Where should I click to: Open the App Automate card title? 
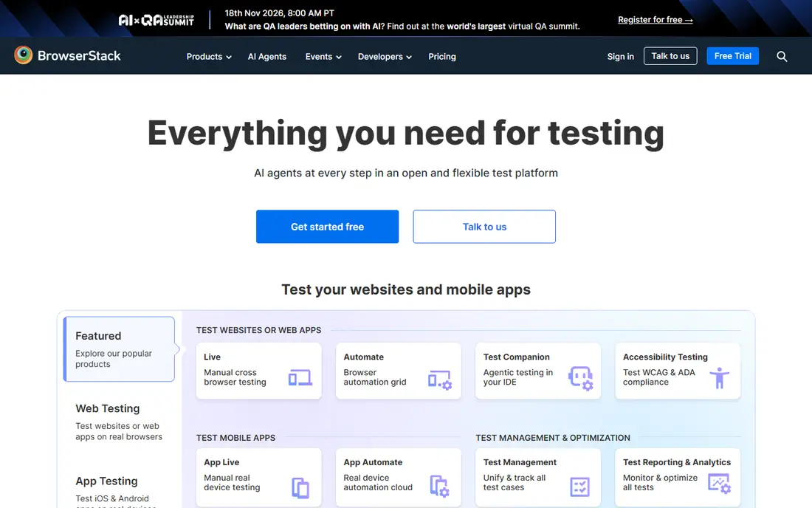pyautogui.click(x=373, y=462)
